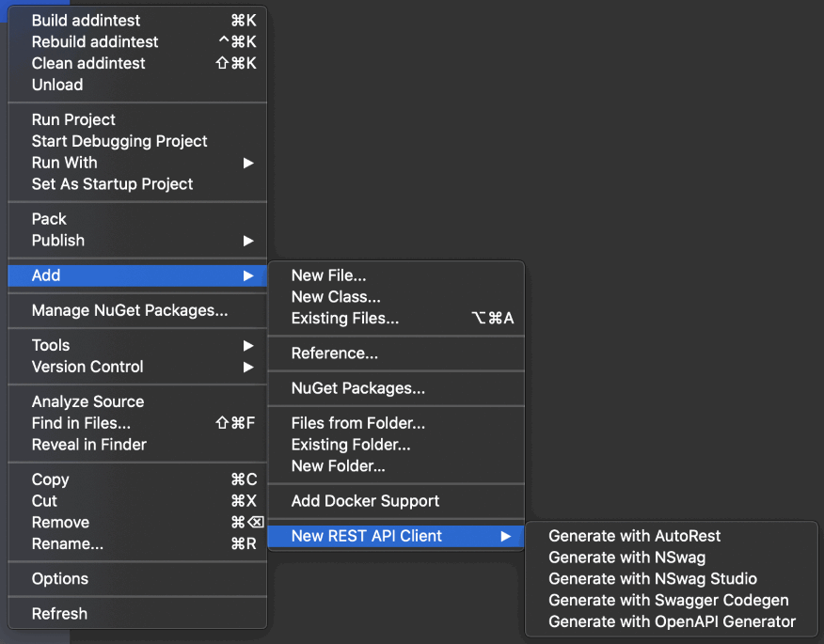The height and width of the screenshot is (644, 824).
Task: Choose Generate with NSwag
Action: point(672,558)
